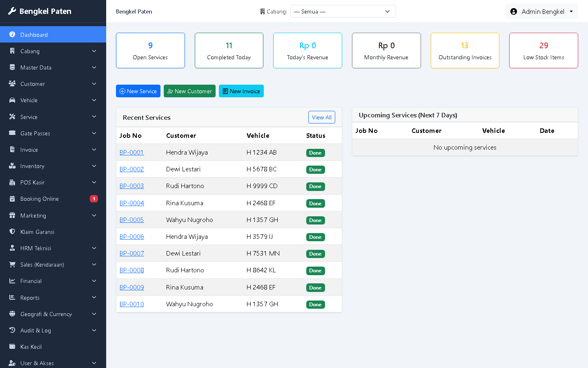Click the Reports list icon in sidebar
Viewport: 588px width, 368px height.
pyautogui.click(x=12, y=298)
